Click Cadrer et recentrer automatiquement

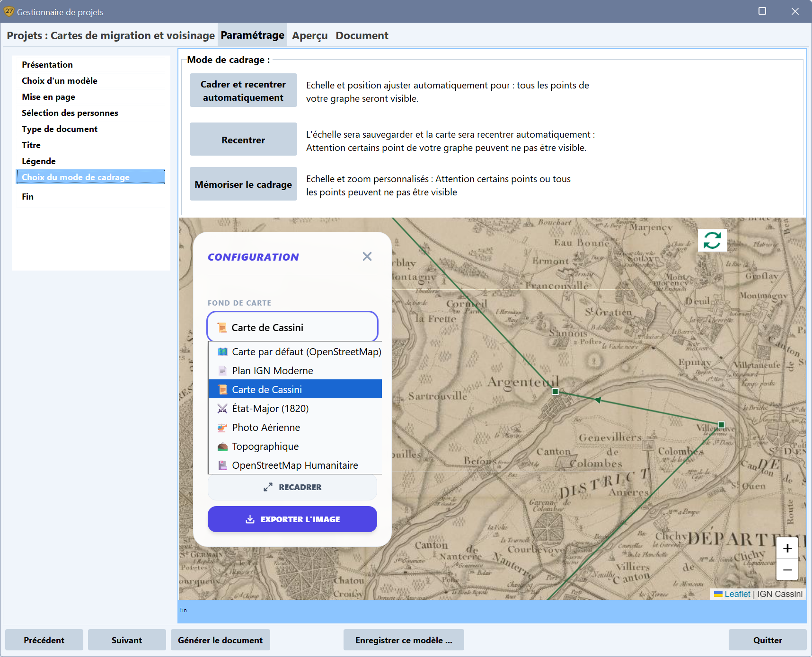[x=243, y=90]
